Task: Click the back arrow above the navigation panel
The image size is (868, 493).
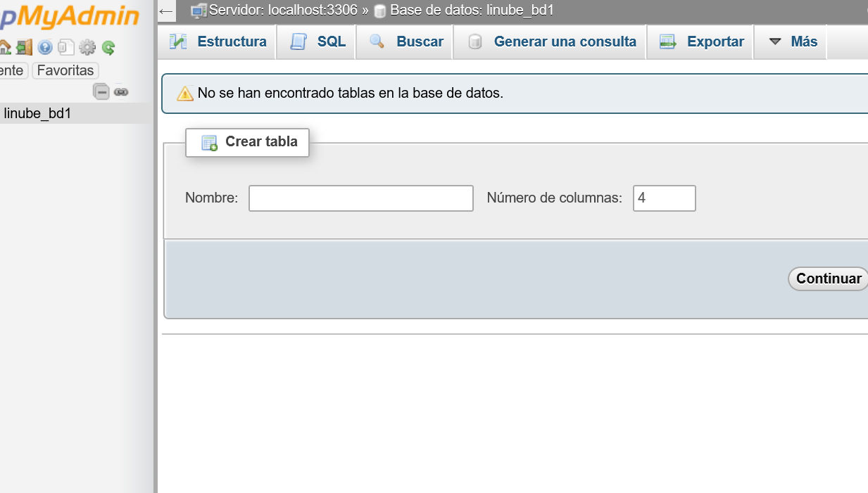Action: pos(165,11)
